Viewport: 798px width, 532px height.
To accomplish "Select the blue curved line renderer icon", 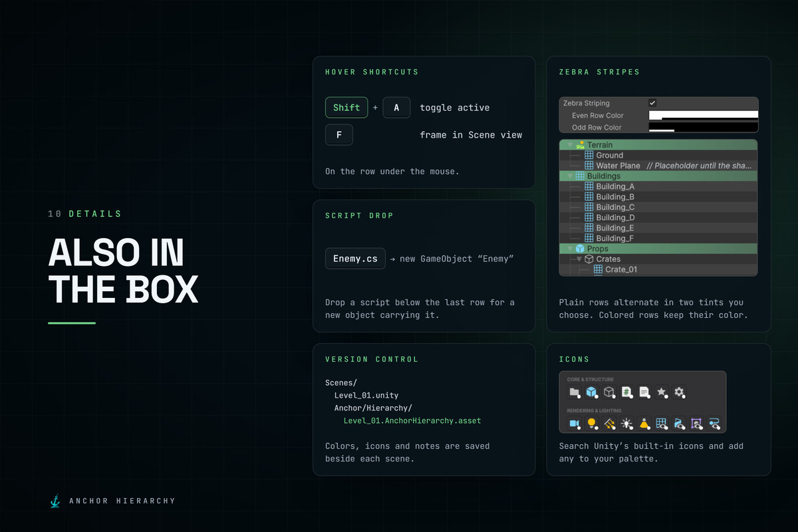I will point(714,424).
